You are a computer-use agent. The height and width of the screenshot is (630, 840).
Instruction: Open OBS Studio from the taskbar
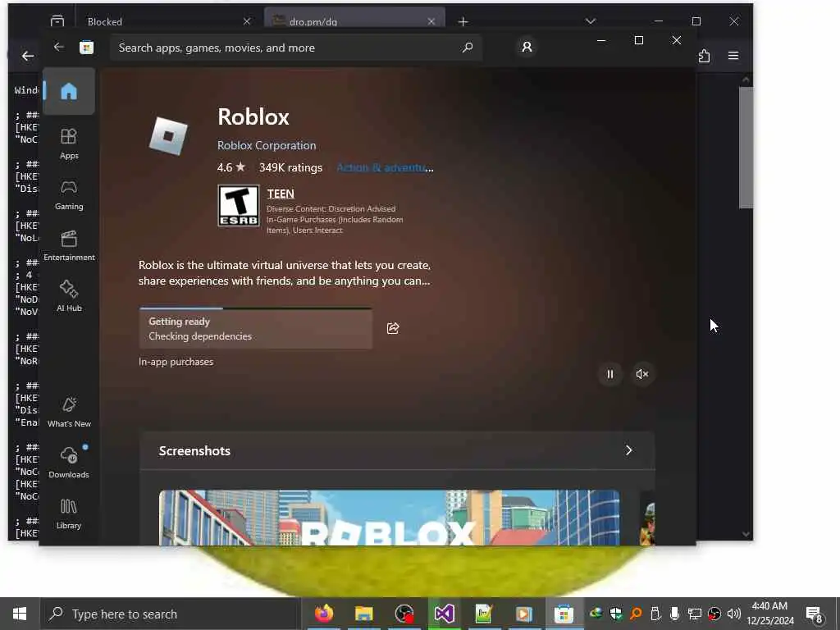[404, 614]
